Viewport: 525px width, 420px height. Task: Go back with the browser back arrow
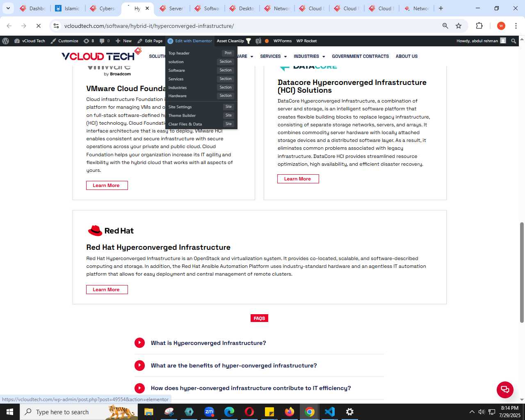(9, 26)
